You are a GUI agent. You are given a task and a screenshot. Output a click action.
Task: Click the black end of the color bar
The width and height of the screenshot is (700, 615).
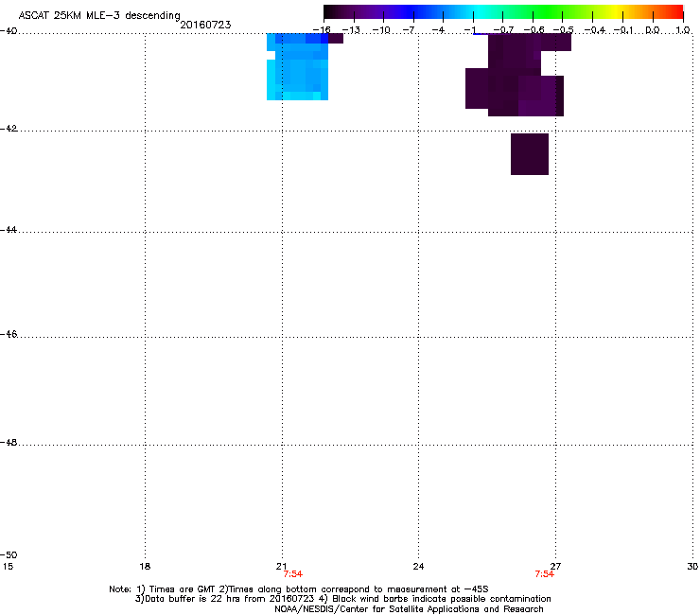(329, 11)
